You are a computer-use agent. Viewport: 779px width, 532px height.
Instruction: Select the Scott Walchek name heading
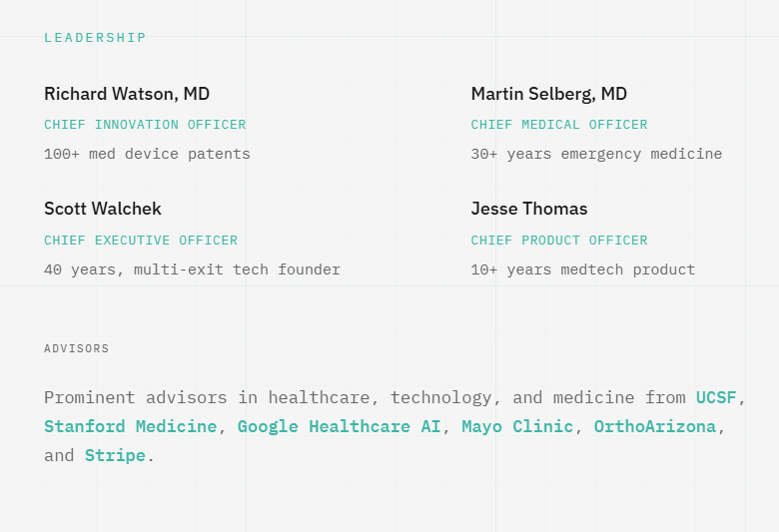pyautogui.click(x=103, y=209)
